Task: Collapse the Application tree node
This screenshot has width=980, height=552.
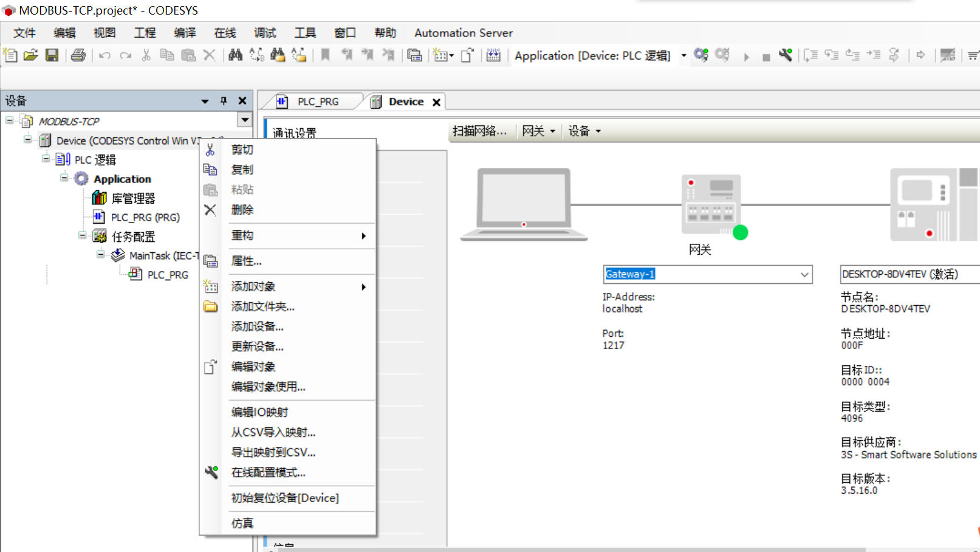Action: [x=64, y=178]
